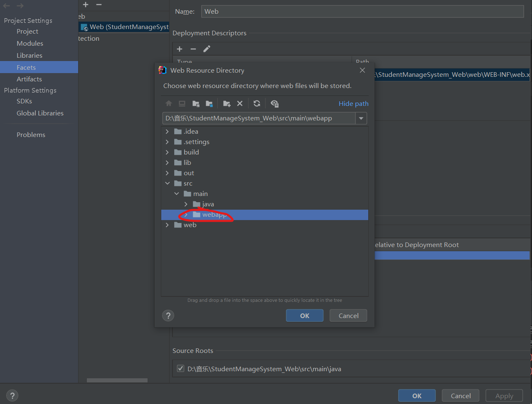Select the .idea folder row

pos(264,132)
